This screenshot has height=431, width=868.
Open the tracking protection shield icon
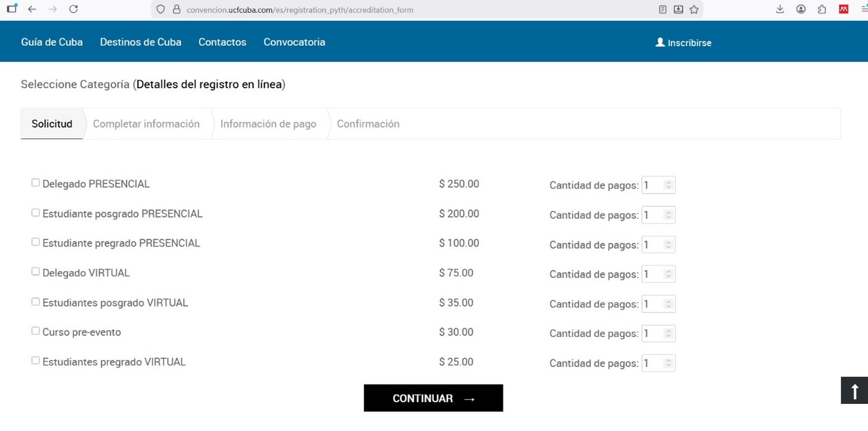click(x=161, y=9)
